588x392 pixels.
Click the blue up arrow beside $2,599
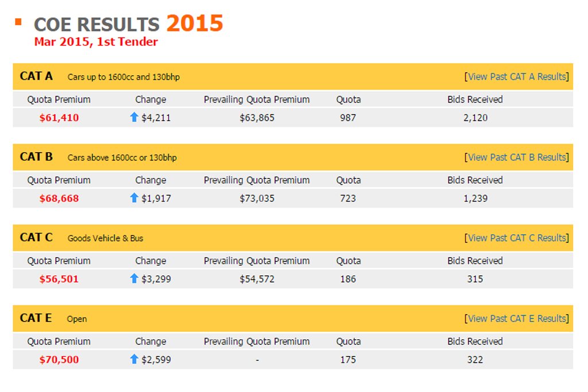click(134, 359)
